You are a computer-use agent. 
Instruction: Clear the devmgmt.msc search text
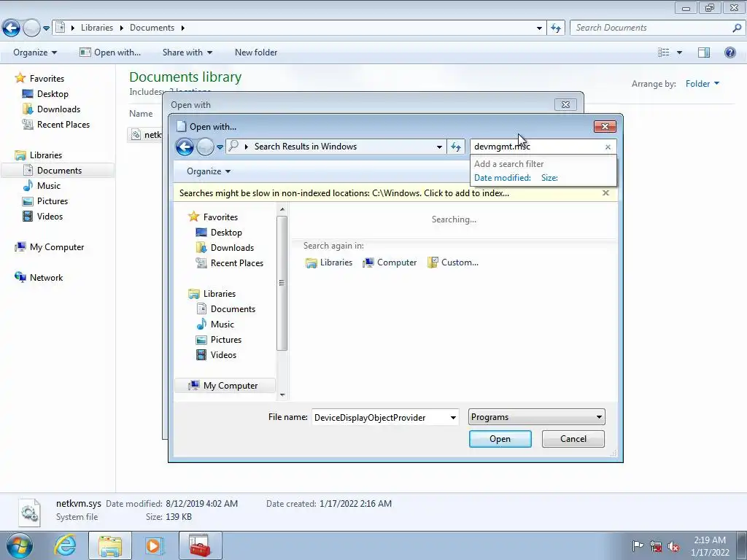608,147
